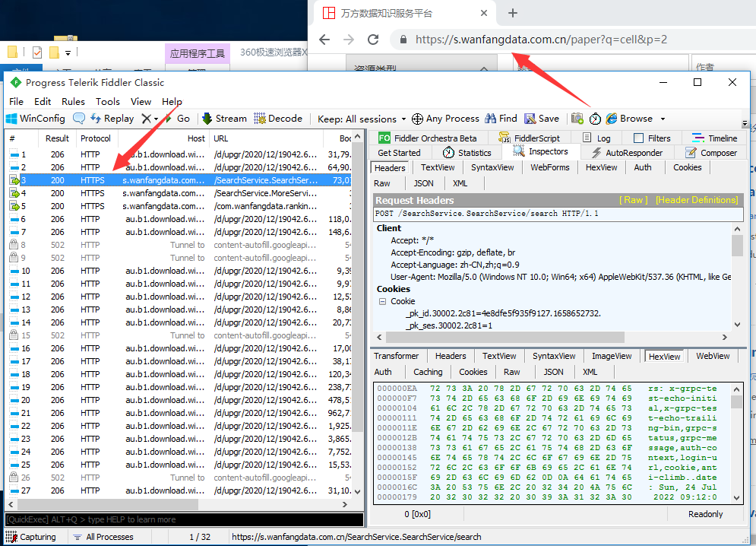Open the AutoResponder tab
Viewport: 756px width, 546px height.
[x=627, y=153]
